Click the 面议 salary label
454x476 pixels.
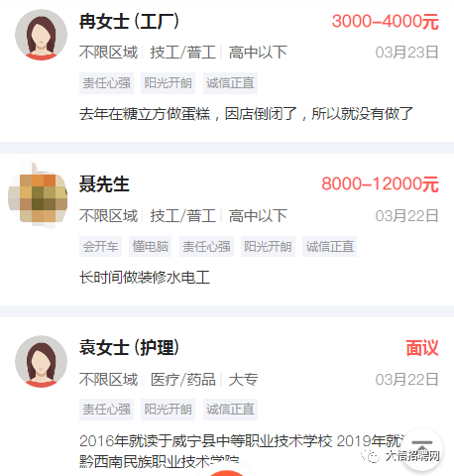422,348
